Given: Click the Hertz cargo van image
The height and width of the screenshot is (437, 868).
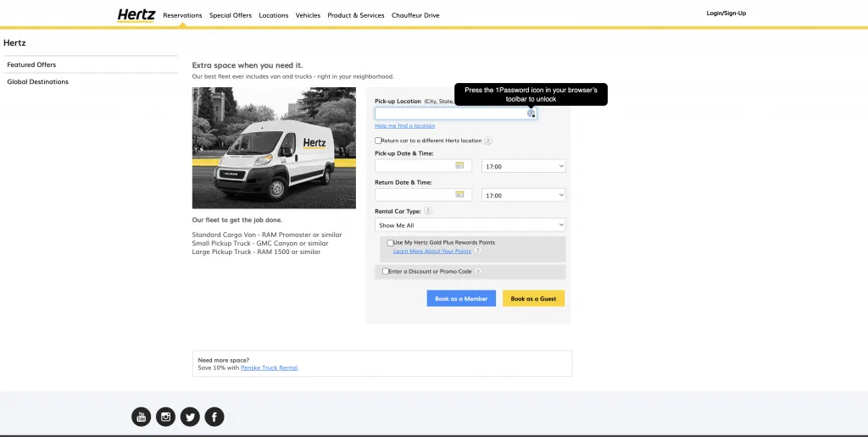Looking at the screenshot, I should 274,147.
